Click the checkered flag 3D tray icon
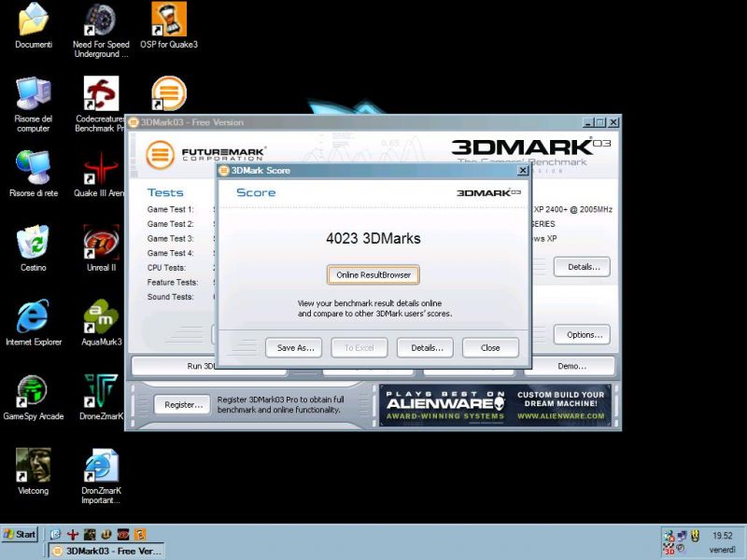The height and width of the screenshot is (560, 747). pyautogui.click(x=669, y=550)
